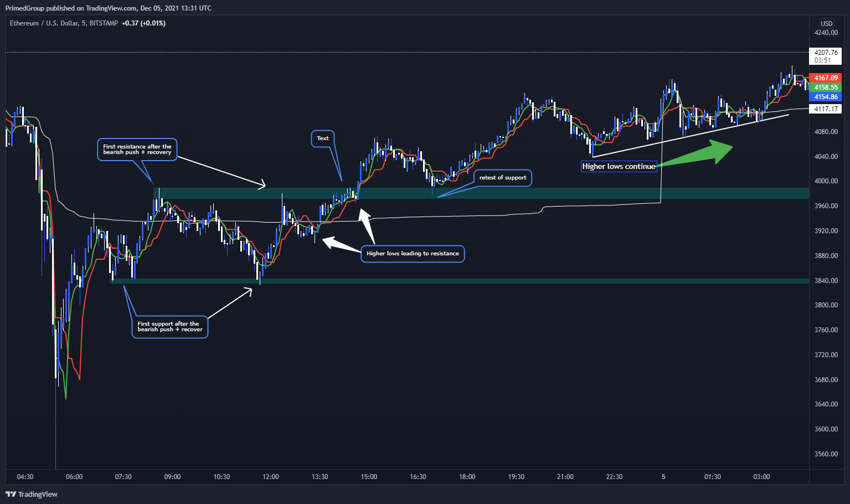The width and height of the screenshot is (850, 504).
Task: Click the 15:00 time axis label
Action: click(x=369, y=477)
